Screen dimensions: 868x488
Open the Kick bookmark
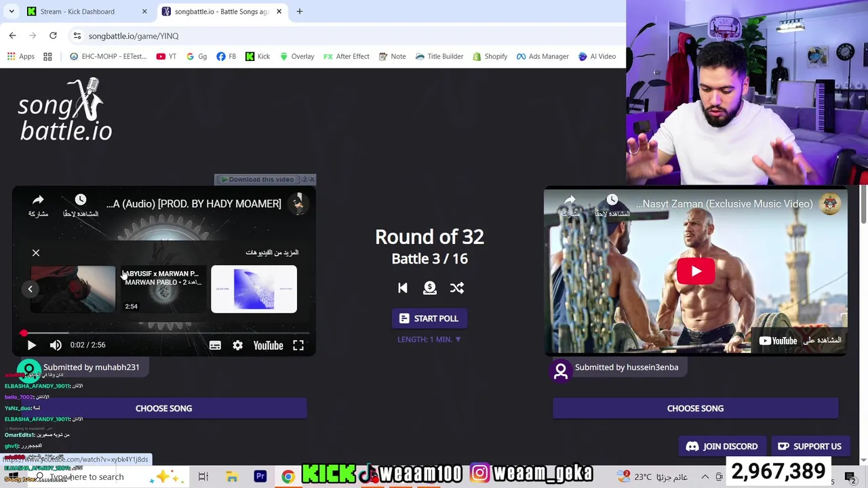pyautogui.click(x=258, y=56)
